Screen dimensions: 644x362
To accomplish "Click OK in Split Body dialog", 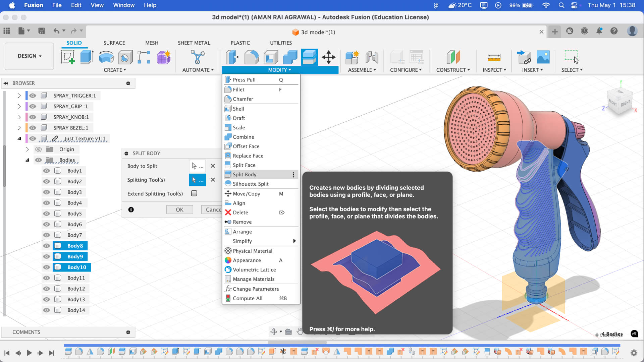I will (179, 209).
